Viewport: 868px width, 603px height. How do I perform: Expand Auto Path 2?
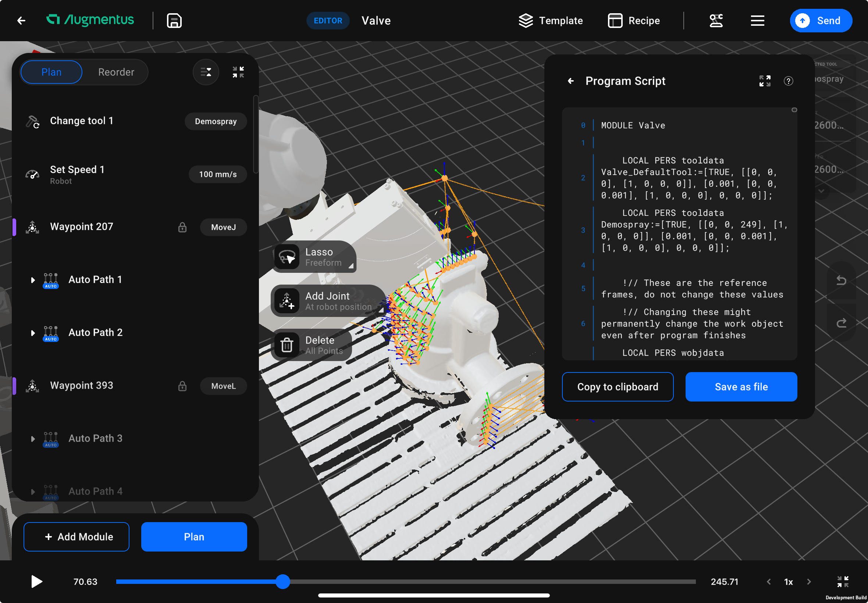33,333
